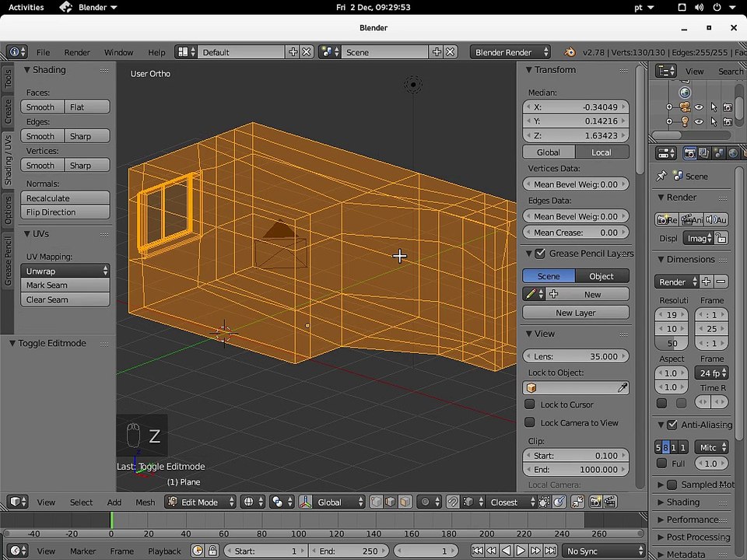The image size is (747, 560).
Task: Click the Flip Direction button
Action: pyautogui.click(x=65, y=212)
